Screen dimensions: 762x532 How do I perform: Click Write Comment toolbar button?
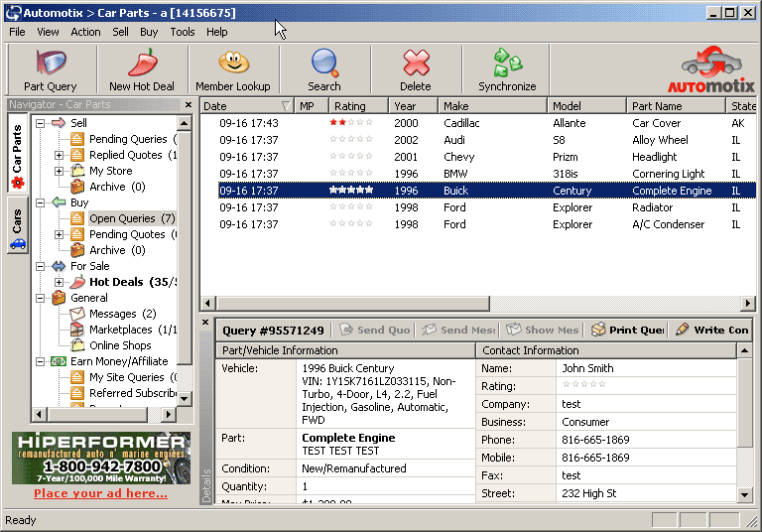coord(712,330)
